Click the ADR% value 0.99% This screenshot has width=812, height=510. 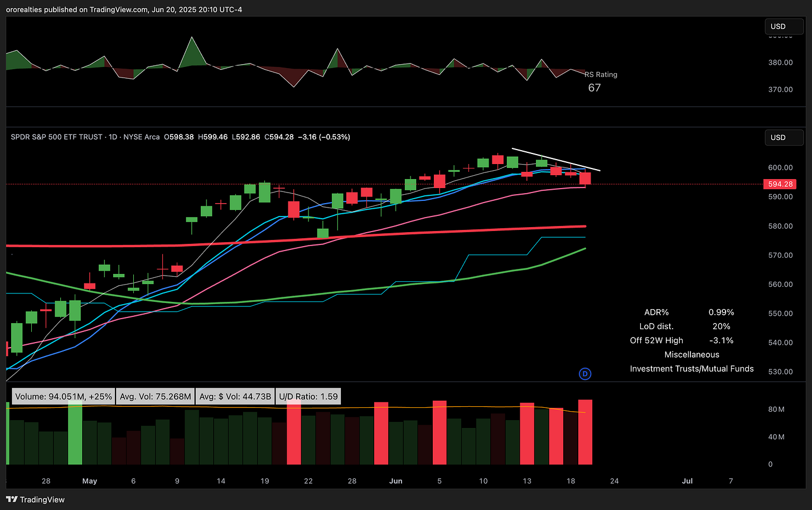coord(721,312)
